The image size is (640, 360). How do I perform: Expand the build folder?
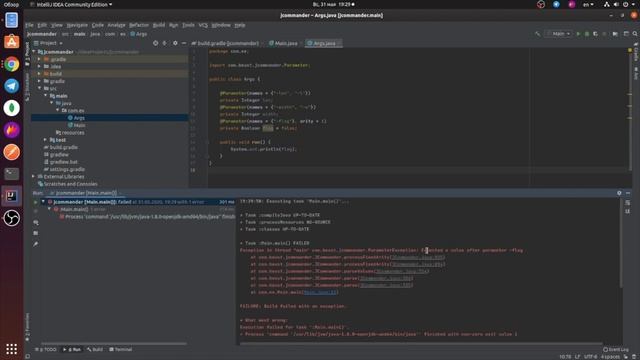[x=39, y=74]
